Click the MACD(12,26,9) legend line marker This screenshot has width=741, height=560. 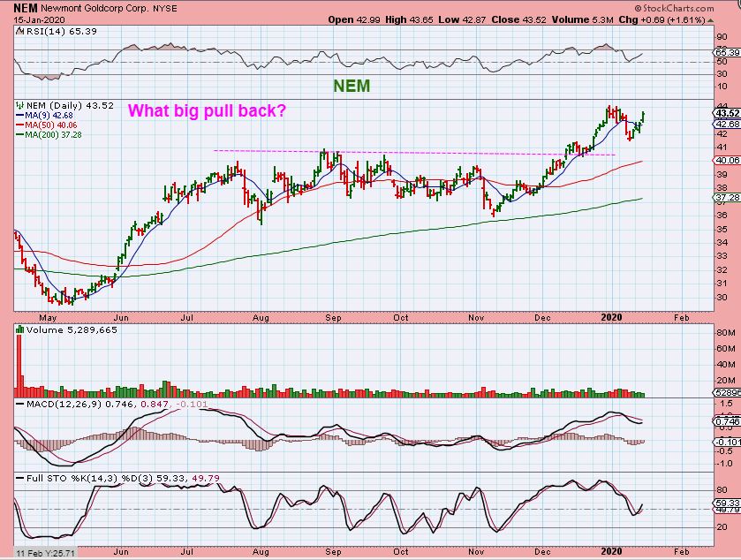[x=19, y=404]
